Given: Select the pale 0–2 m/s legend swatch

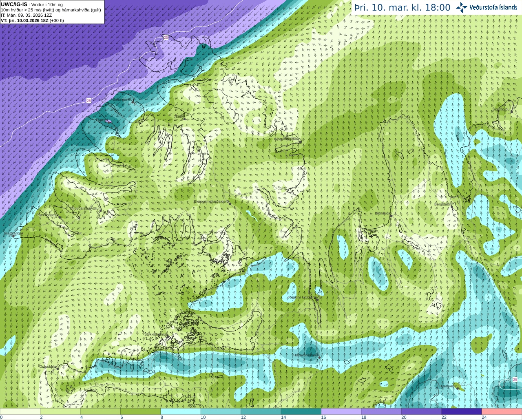Looking at the screenshot, I should 20,411.
